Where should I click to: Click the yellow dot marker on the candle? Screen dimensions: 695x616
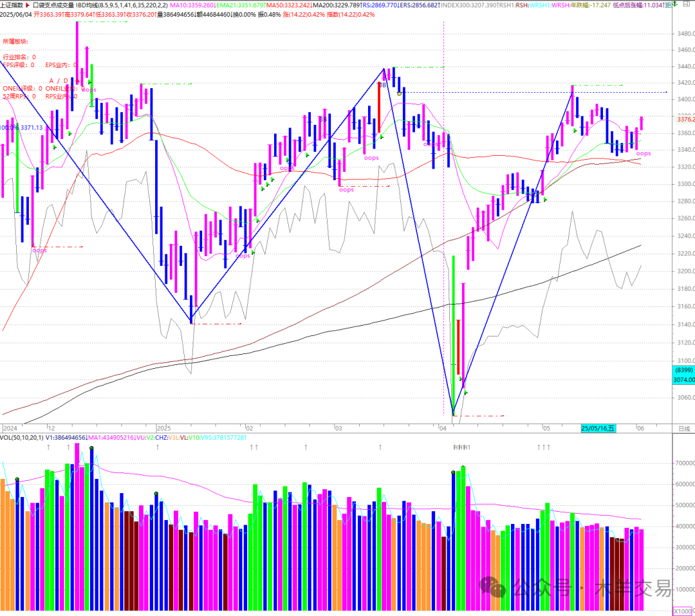pyautogui.click(x=400, y=94)
